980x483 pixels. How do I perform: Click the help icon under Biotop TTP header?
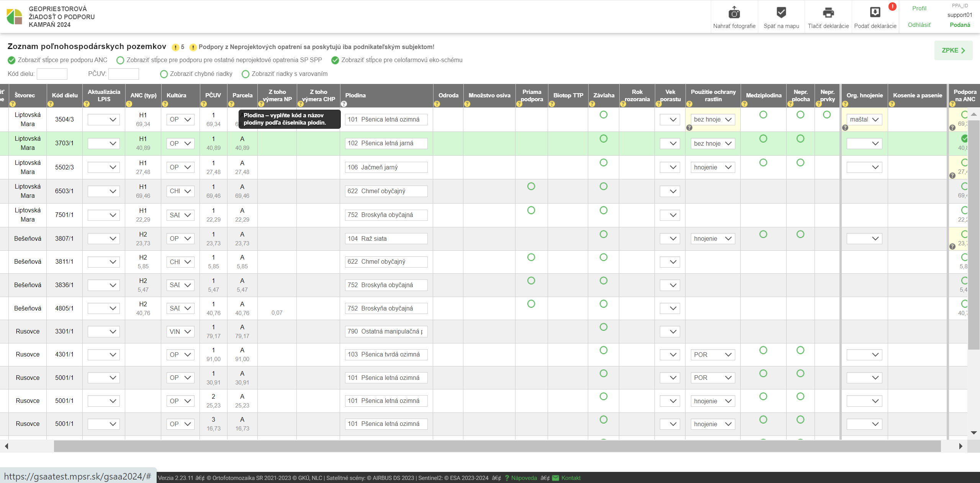coord(552,104)
